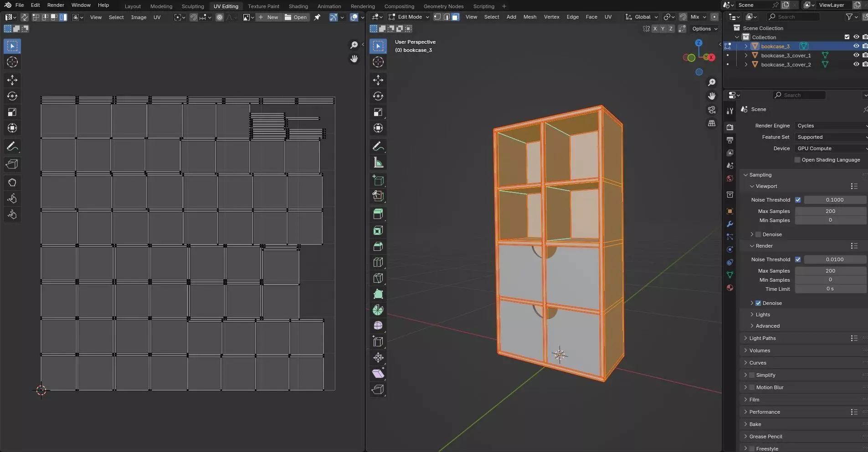Hide bookcase_3_cover_2 in viewport

[856, 64]
